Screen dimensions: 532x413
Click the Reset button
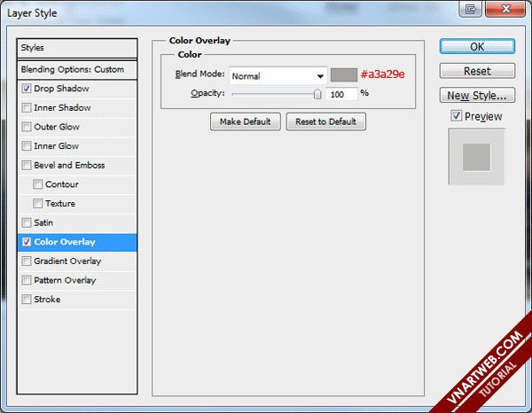point(477,71)
